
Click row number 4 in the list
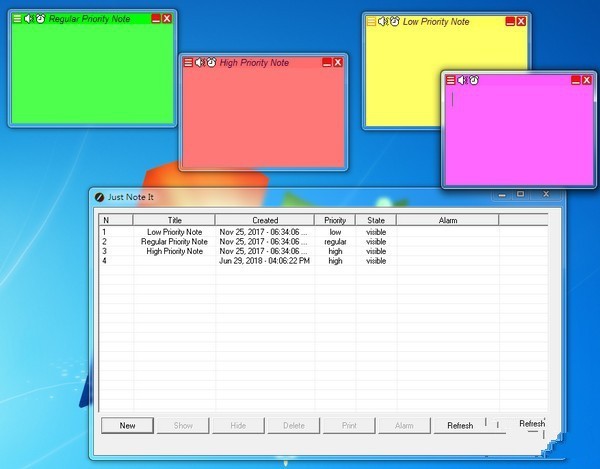104,261
